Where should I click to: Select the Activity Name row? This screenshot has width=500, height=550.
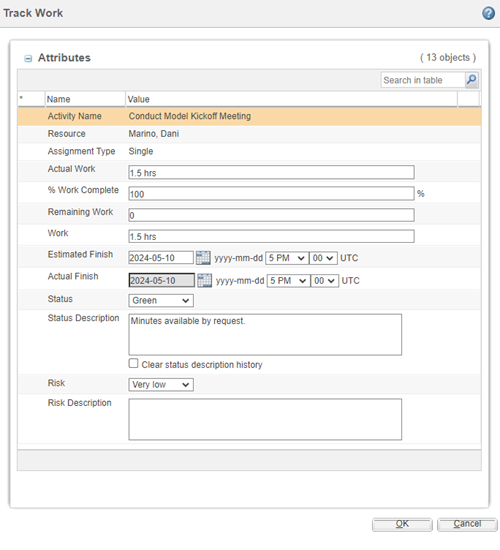(x=249, y=116)
